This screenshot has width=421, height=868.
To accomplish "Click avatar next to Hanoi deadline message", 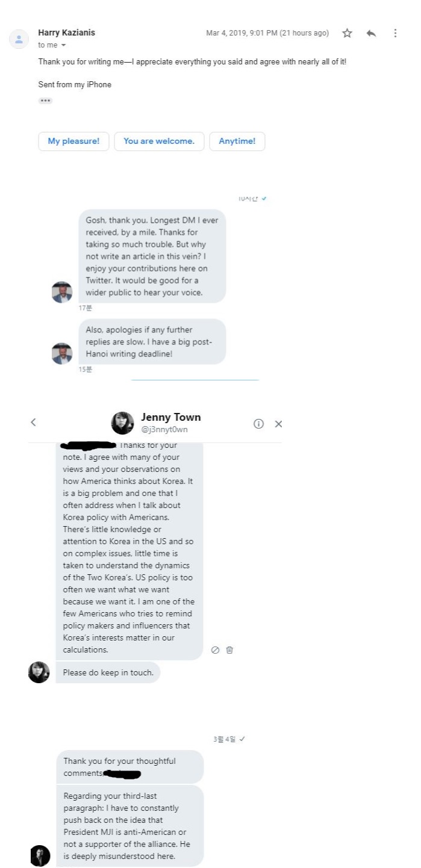I will (x=62, y=353).
